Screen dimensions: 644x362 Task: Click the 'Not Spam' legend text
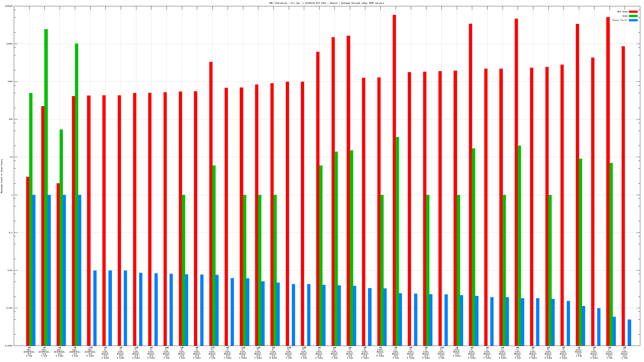(x=622, y=12)
